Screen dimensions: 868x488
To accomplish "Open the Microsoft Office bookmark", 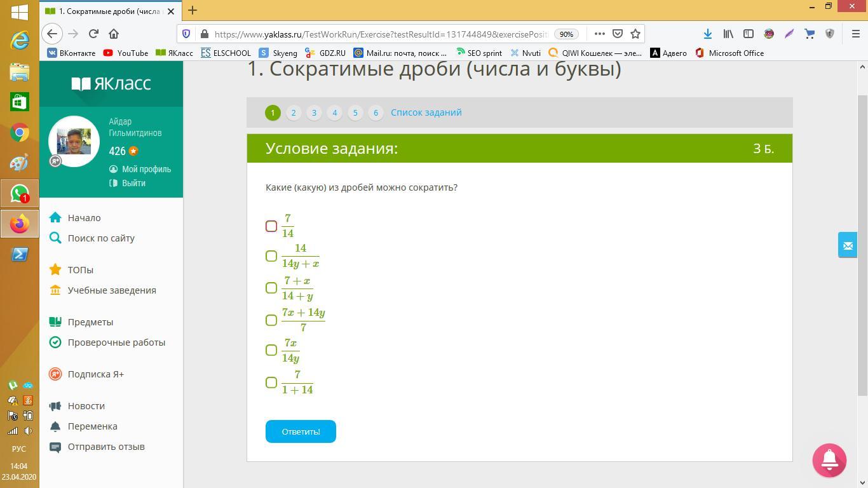I will [729, 53].
